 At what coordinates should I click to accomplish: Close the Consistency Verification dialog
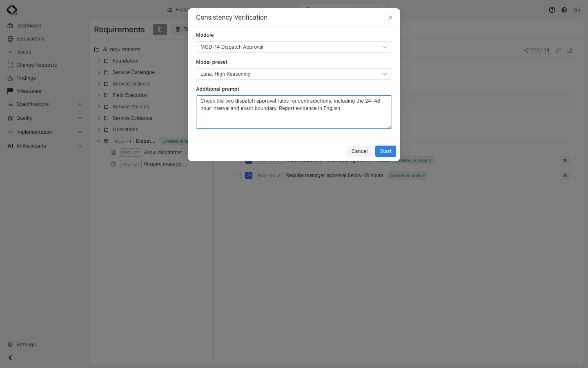pos(390,18)
